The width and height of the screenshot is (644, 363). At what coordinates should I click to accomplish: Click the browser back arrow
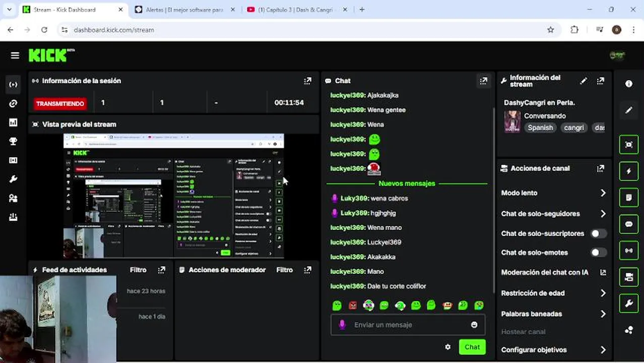coord(11,30)
